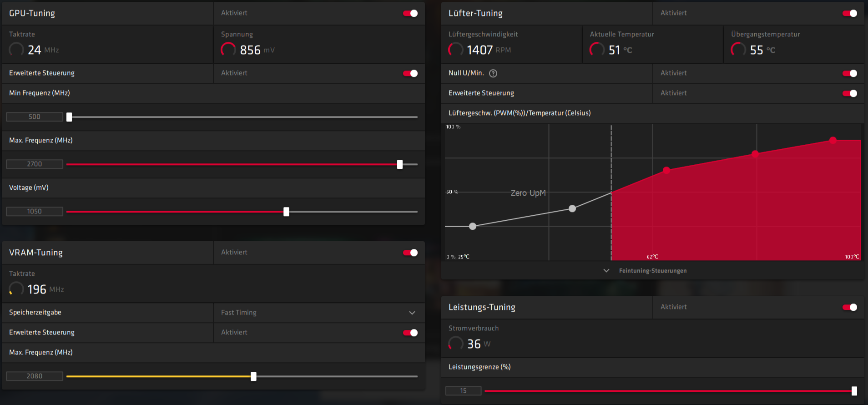Click the Übergangstemperatur gauge icon
868x405 pixels.
click(x=738, y=49)
